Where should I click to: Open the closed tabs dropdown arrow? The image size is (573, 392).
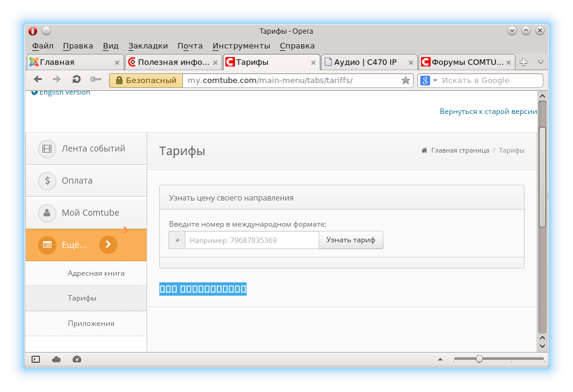(x=540, y=62)
